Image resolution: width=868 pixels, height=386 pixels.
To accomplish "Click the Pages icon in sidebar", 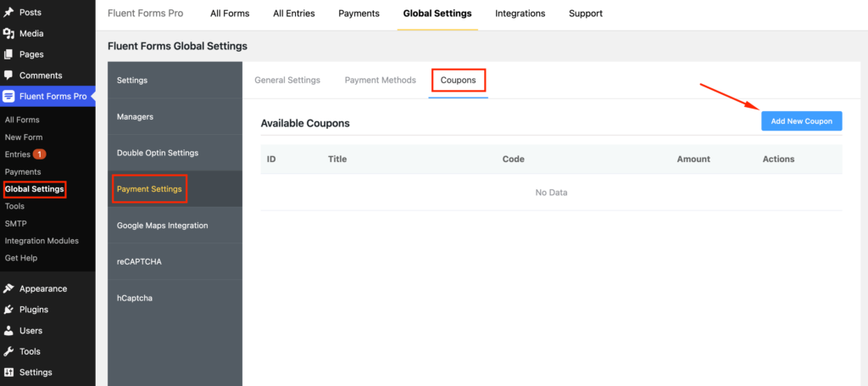I will [x=8, y=54].
